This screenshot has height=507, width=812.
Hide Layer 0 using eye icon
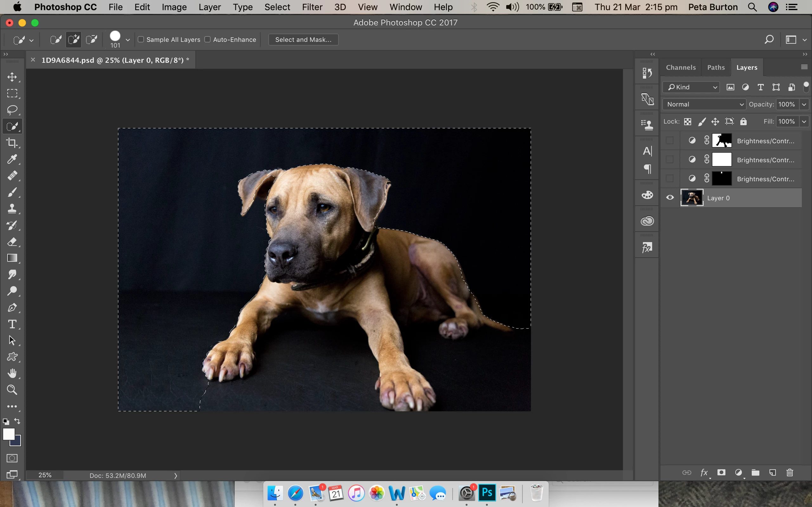(670, 197)
